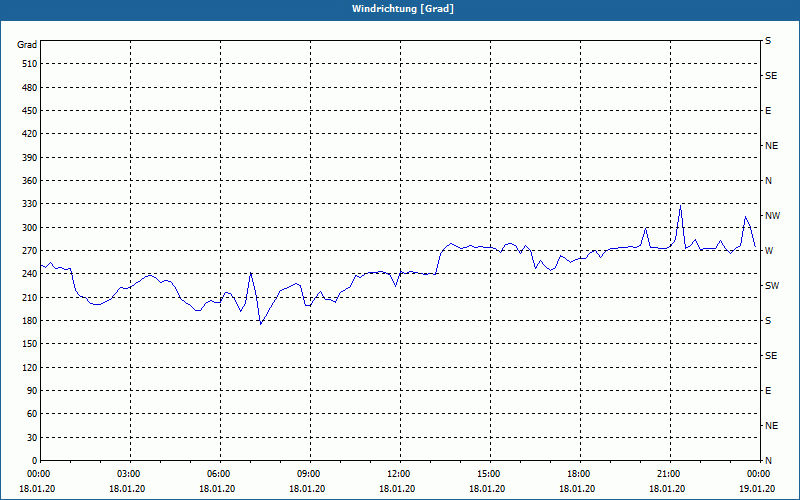This screenshot has width=800, height=500.
Task: Click the 19.01.20 date label
Action: coord(757,489)
